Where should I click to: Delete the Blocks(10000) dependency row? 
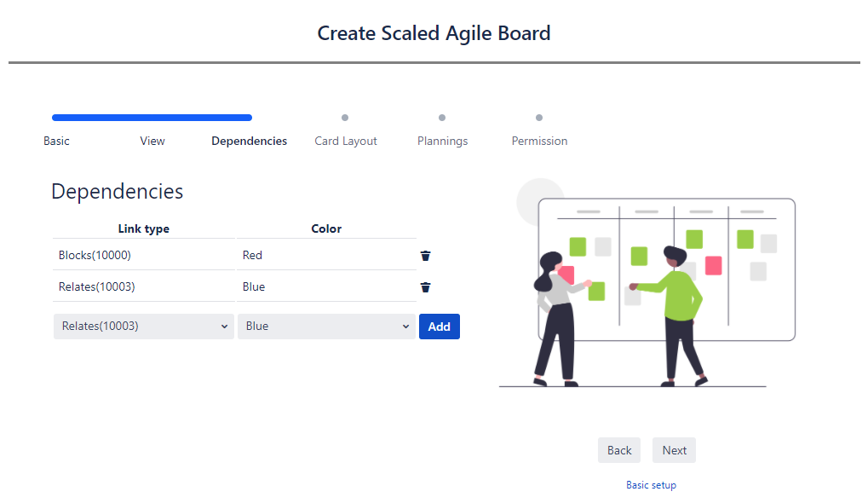click(425, 256)
